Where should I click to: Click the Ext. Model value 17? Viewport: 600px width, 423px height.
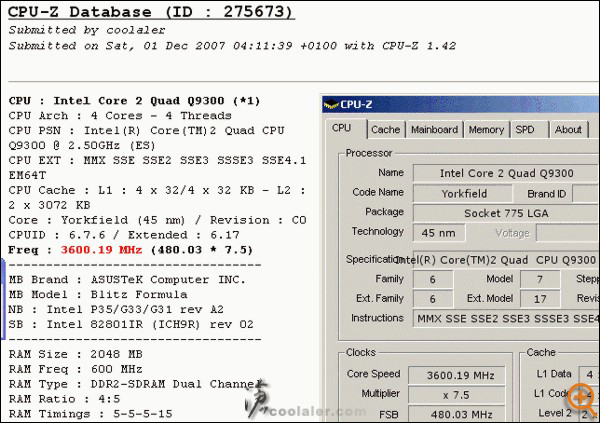(x=540, y=299)
